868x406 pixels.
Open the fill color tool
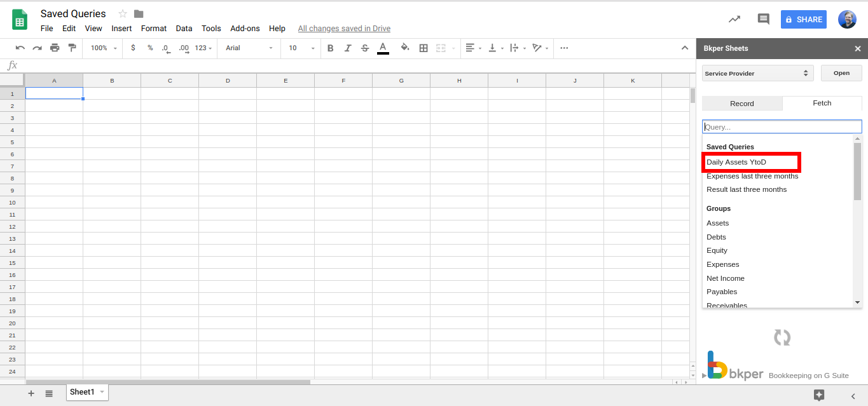[405, 48]
